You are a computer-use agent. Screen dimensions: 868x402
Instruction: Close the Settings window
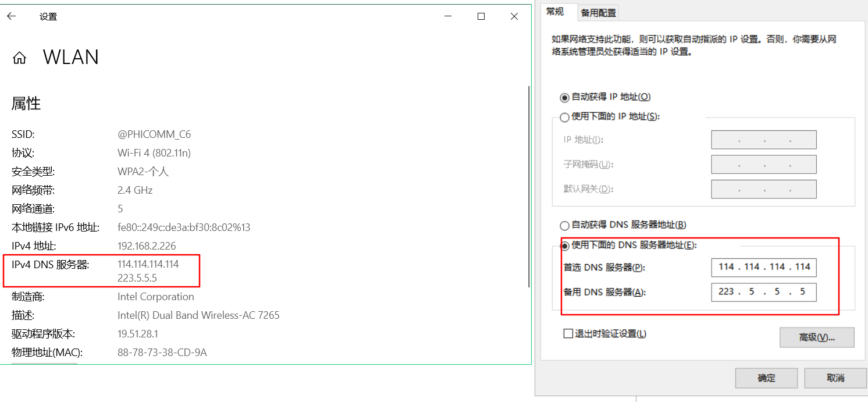pos(514,16)
